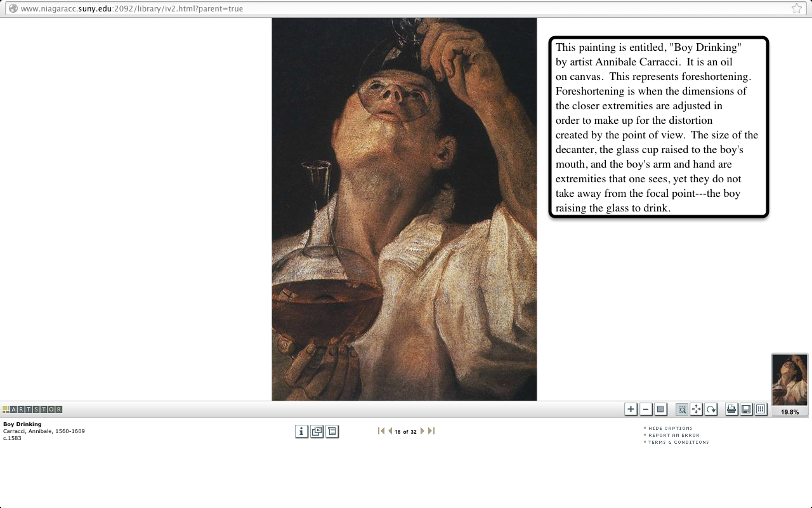Save the image with the floppy disk icon

coord(746,410)
